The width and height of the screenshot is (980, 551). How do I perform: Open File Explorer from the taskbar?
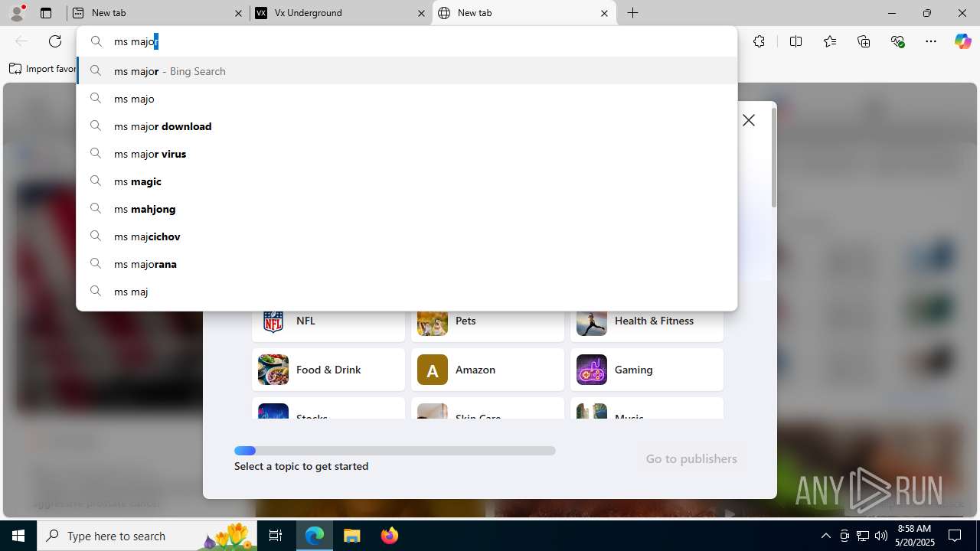pos(352,536)
